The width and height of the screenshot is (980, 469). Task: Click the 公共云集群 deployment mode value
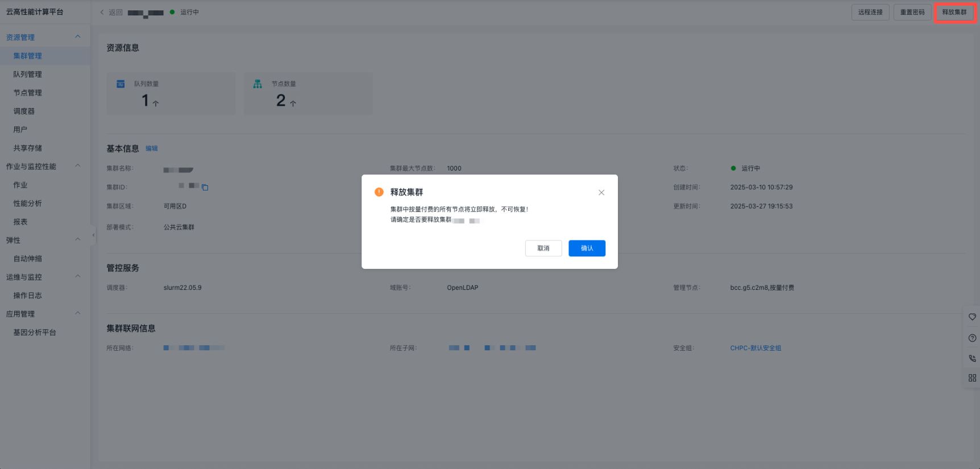point(179,227)
